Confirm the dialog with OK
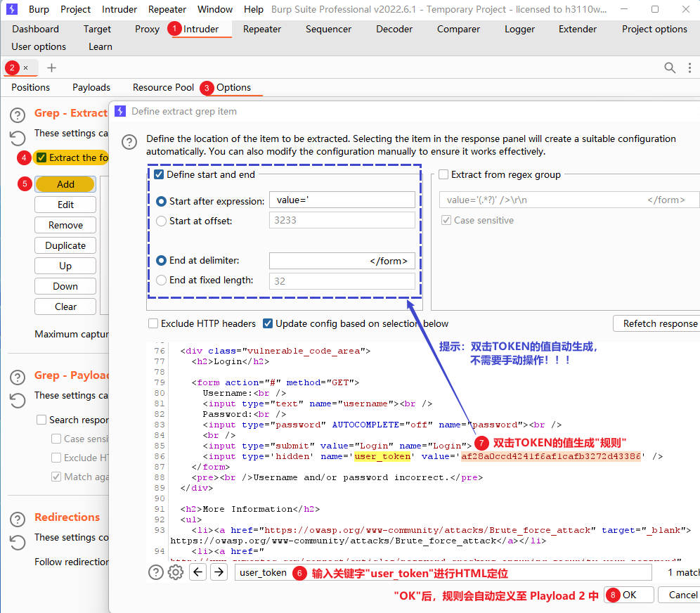Screen dimensions: 700x613 click(x=629, y=595)
